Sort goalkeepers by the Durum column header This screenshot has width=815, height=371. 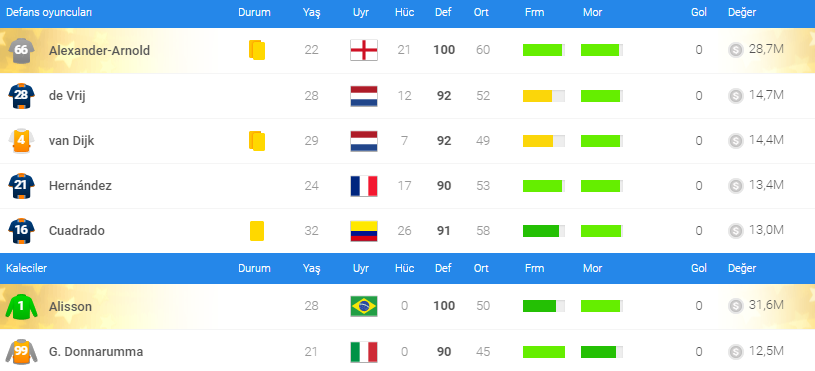point(254,269)
